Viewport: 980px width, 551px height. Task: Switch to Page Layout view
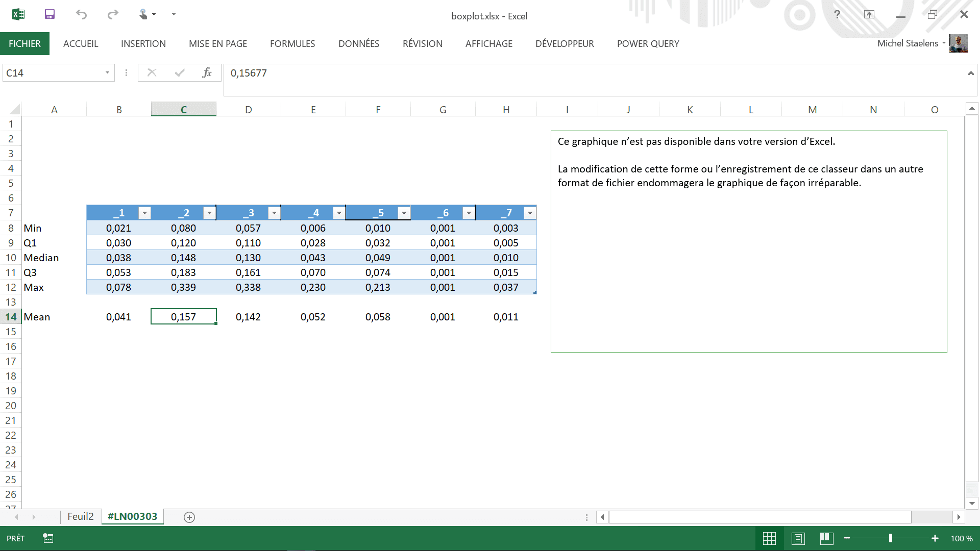point(798,538)
